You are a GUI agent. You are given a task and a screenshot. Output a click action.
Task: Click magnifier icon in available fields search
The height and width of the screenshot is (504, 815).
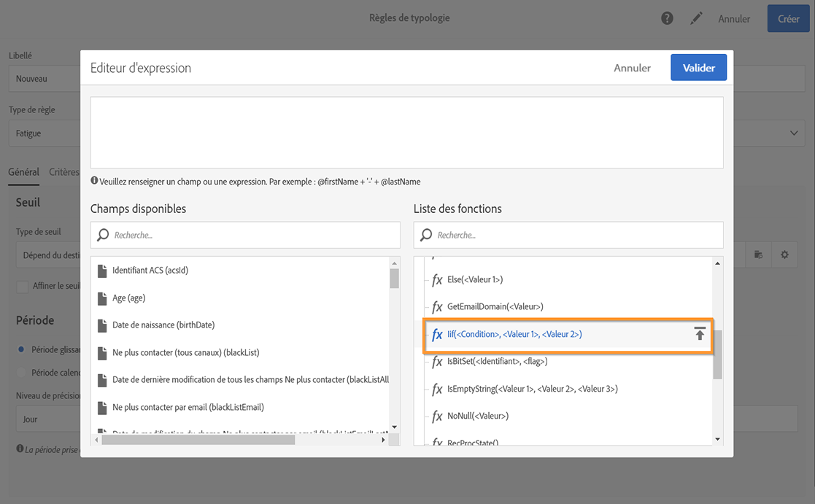(103, 235)
